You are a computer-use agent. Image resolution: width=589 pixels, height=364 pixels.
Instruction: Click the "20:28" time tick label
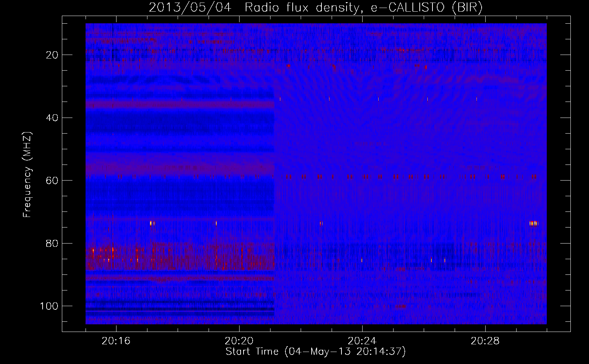click(x=485, y=341)
